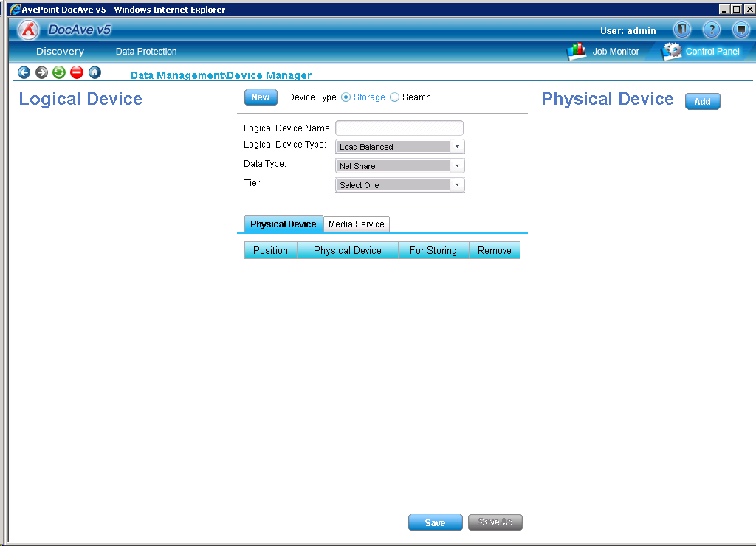The height and width of the screenshot is (546, 756).
Task: Click the green refresh icon
Action: click(59, 72)
